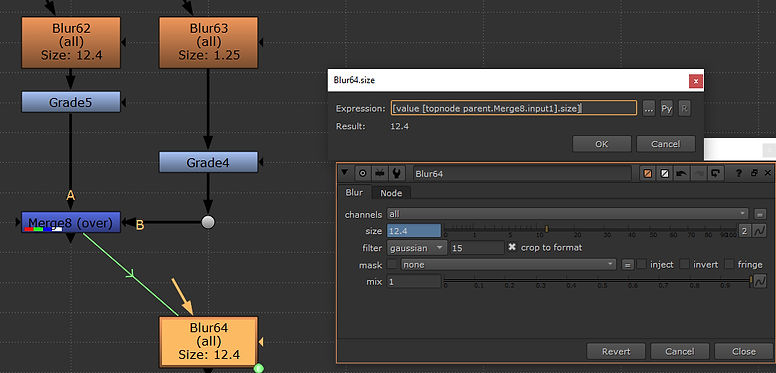Viewport: 776px width, 373px height.
Task: Open the black-white overlay color icon
Action: [665, 173]
